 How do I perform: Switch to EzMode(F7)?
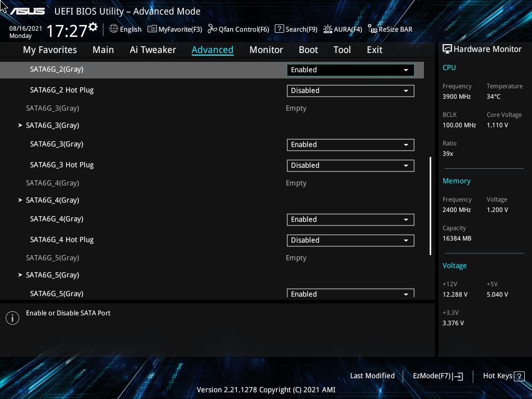[x=437, y=376]
